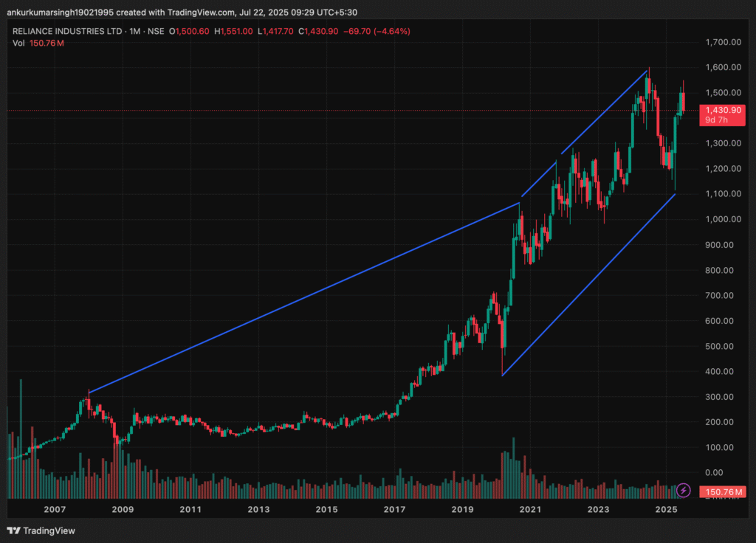Click the 2025 time axis label
The image size is (756, 543).
(x=667, y=509)
